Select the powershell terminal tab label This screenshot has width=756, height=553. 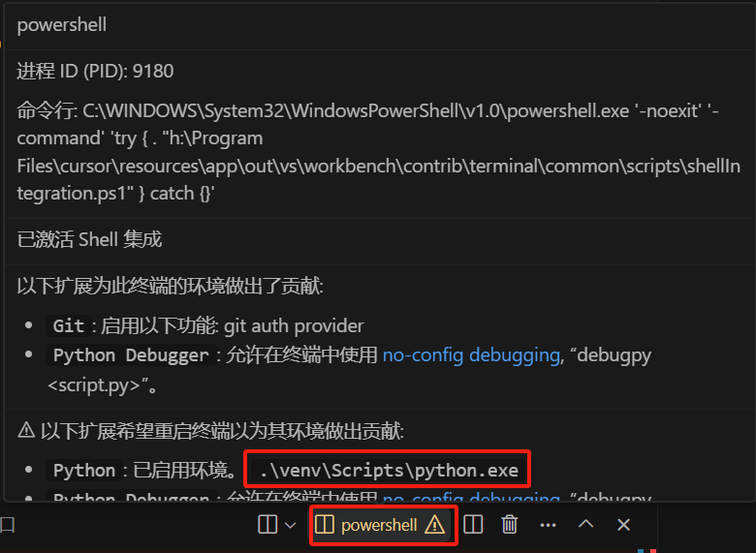379,525
